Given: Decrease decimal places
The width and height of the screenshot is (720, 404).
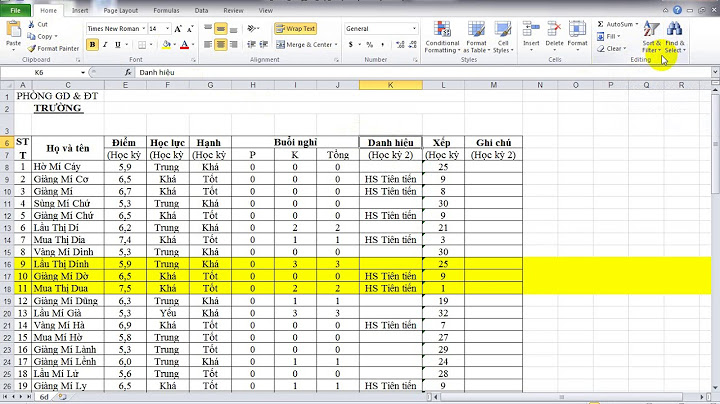Looking at the screenshot, I should coord(412,45).
